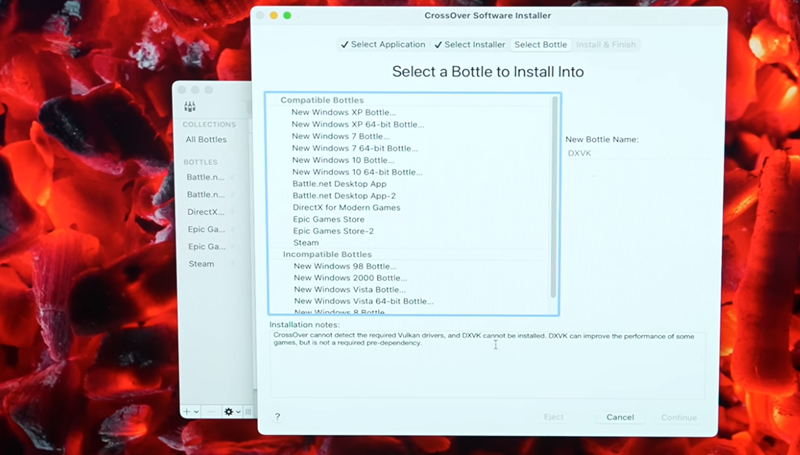The height and width of the screenshot is (455, 800).
Task: Select New Windows 7 Bottle...
Action: [340, 136]
